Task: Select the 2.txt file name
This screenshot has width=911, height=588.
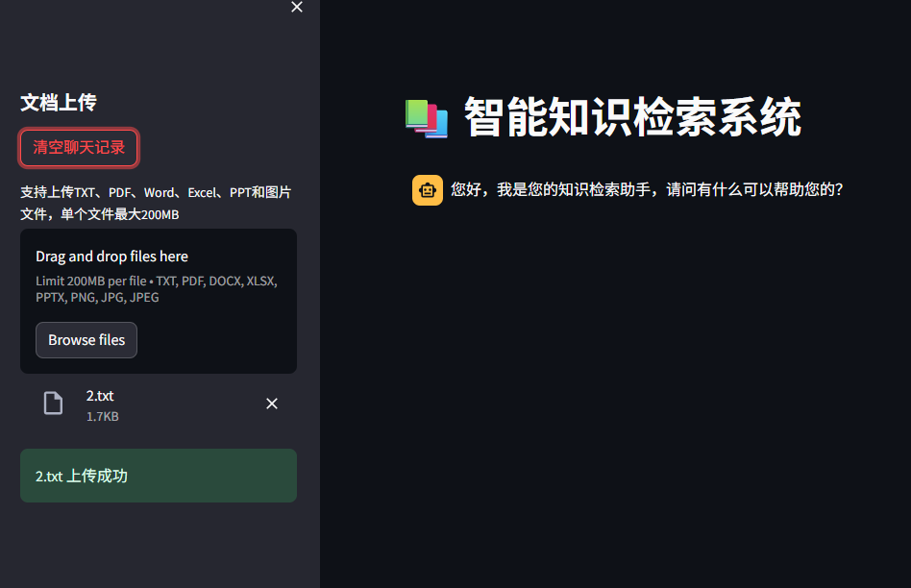Action: (100, 396)
